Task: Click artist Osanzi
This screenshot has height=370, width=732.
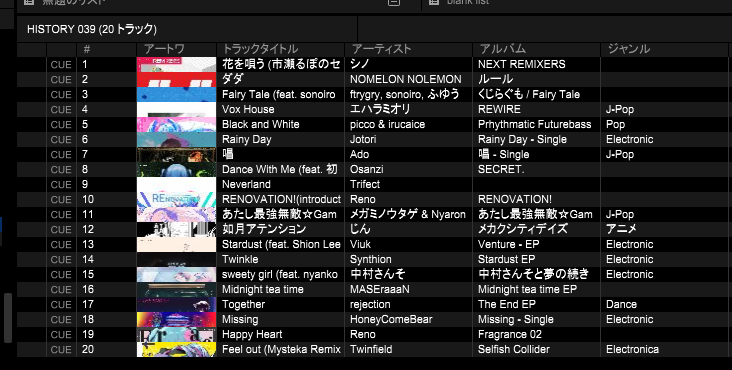Action: [x=366, y=169]
